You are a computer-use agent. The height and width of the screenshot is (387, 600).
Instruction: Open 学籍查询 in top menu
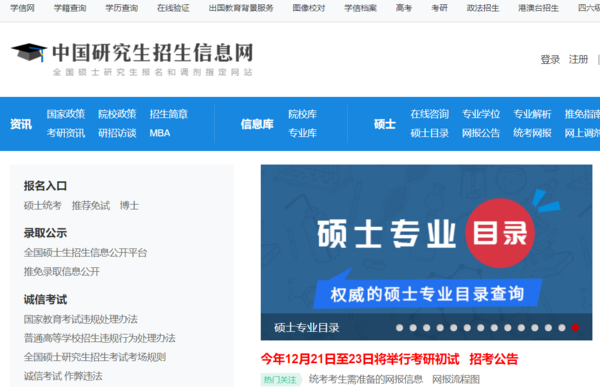[70, 8]
